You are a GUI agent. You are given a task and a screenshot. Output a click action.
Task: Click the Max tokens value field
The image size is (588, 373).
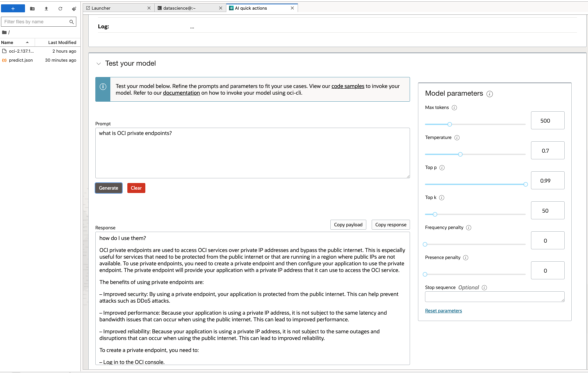pos(548,120)
